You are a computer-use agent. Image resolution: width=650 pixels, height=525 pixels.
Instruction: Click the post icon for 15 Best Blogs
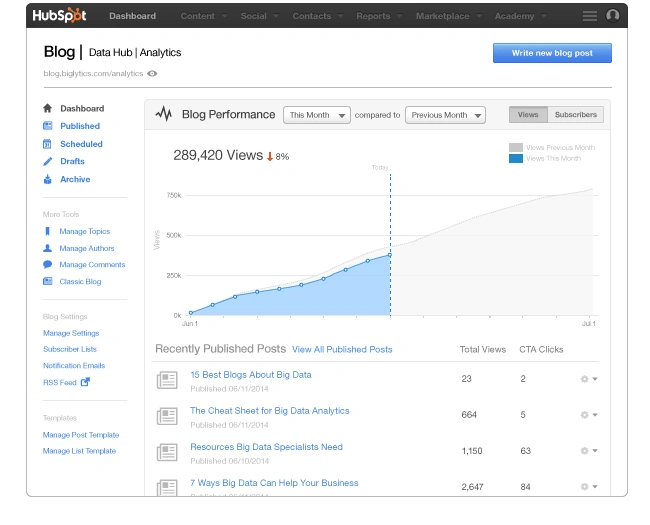[x=166, y=380]
